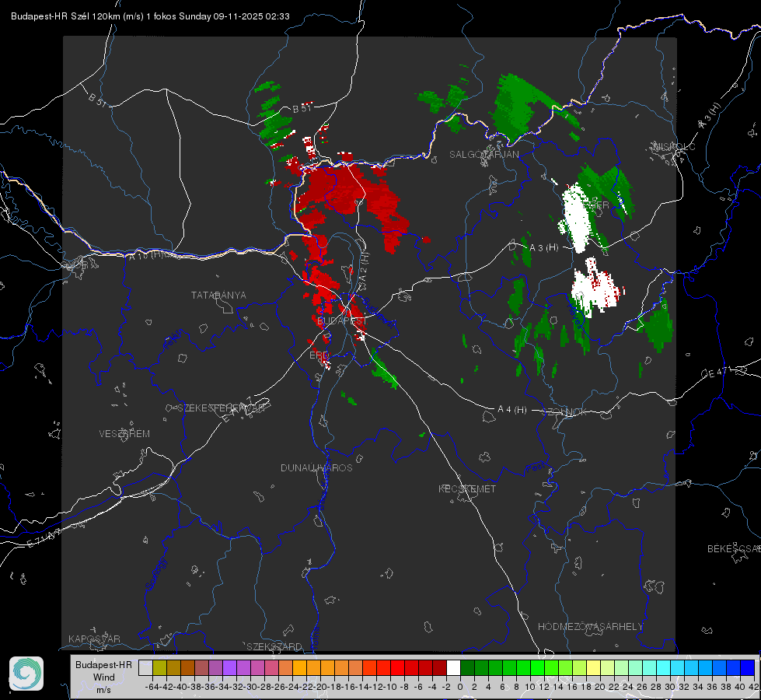Choose the cyan swatch between 28 and 30

pyautogui.click(x=664, y=667)
